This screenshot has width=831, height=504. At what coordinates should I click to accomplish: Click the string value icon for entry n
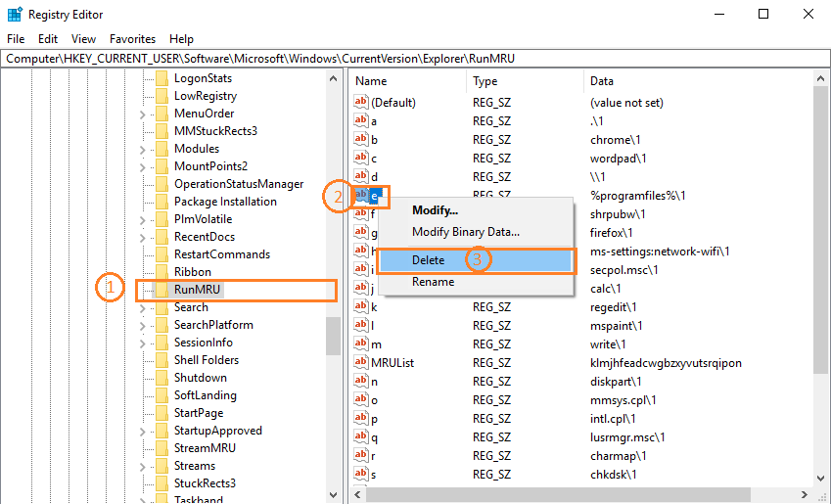point(361,381)
